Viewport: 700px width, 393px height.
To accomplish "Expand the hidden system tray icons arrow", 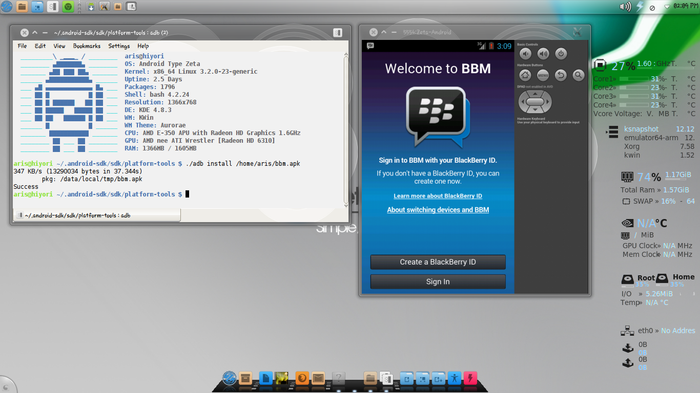I will (x=667, y=7).
